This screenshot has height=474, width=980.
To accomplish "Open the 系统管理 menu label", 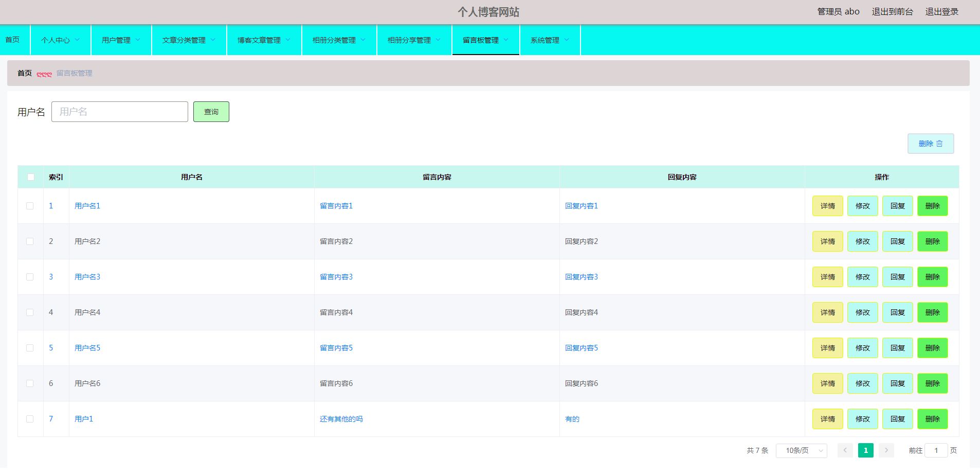I will coord(545,40).
